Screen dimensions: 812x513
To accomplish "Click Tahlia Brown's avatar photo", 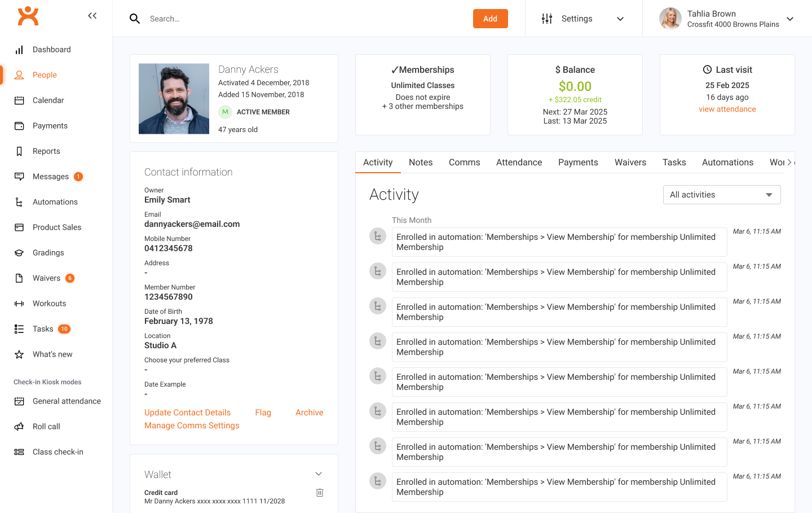I will tap(670, 19).
